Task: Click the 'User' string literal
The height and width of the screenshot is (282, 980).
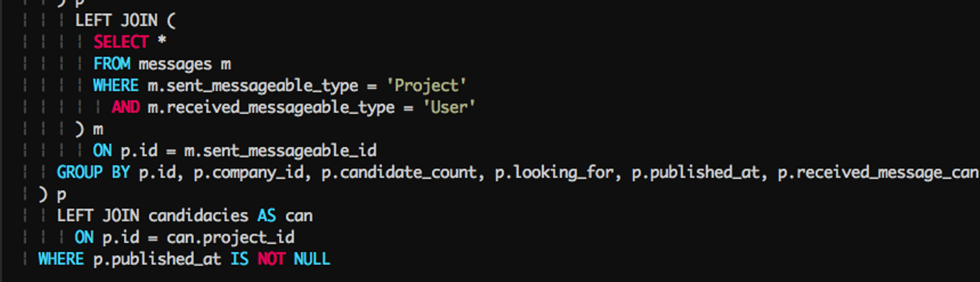Action: (448, 107)
